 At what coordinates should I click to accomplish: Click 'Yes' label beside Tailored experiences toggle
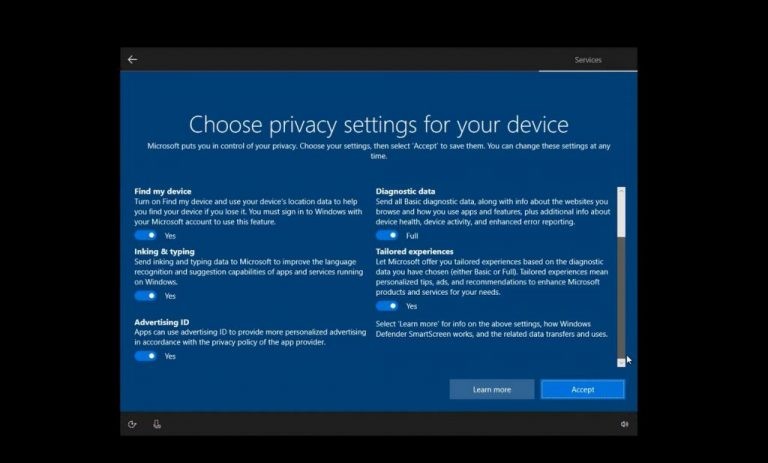point(411,307)
